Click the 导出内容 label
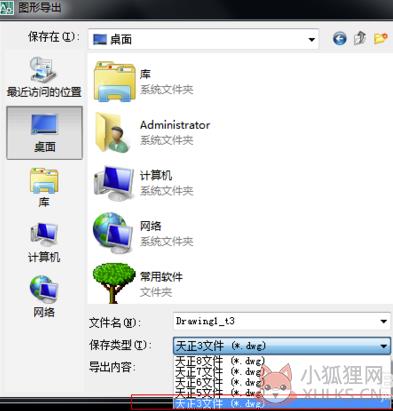 click(x=112, y=367)
